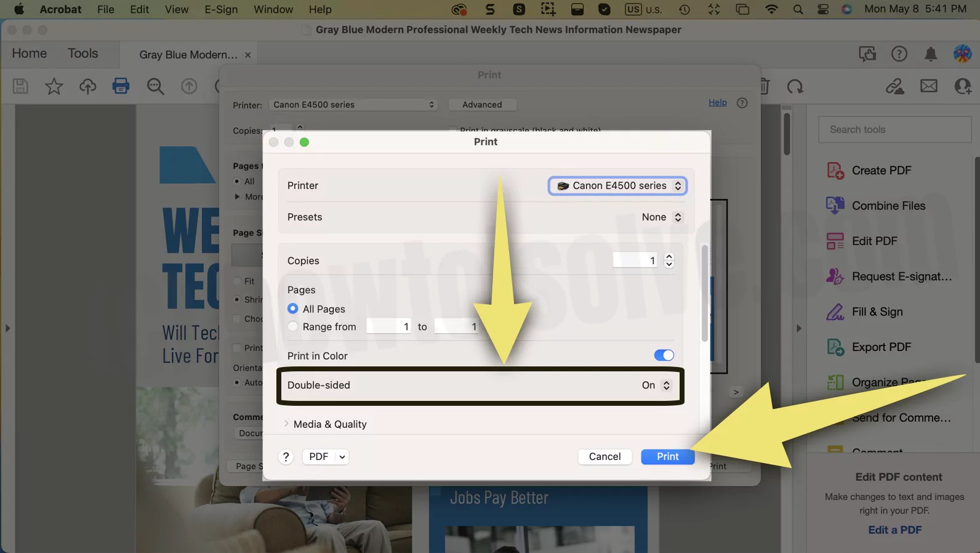Open the Edit menu
The height and width of the screenshot is (553, 980).
click(x=140, y=9)
